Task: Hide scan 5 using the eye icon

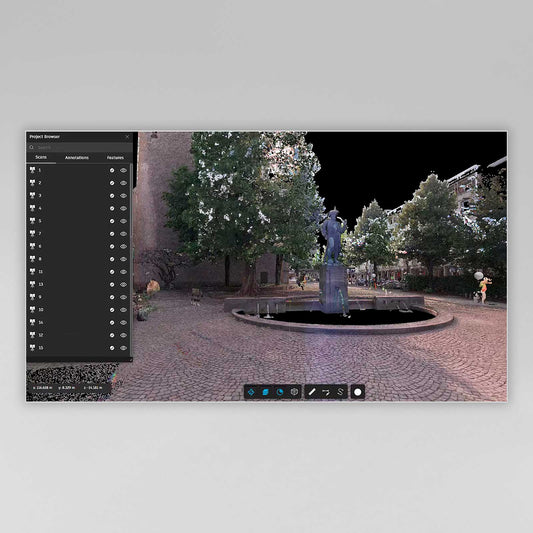Action: (x=123, y=221)
